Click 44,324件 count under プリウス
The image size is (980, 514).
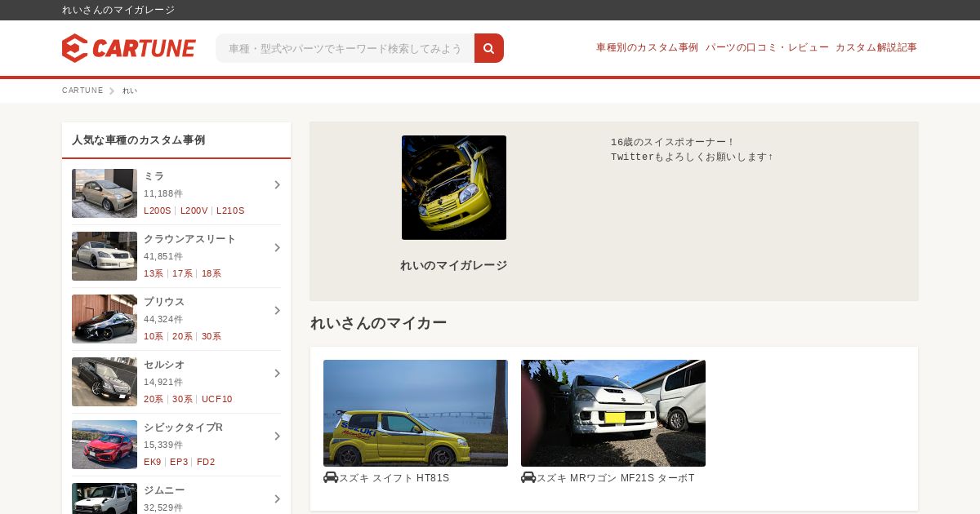[x=163, y=319]
